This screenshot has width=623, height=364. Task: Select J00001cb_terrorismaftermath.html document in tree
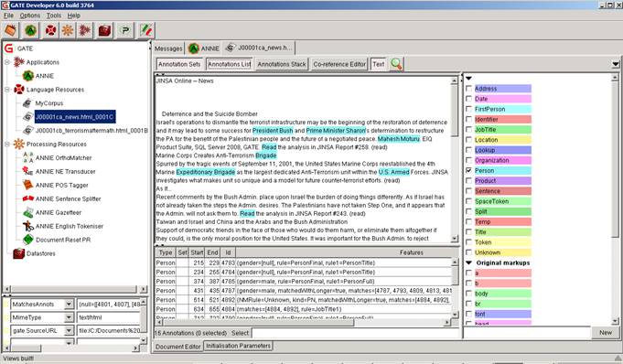91,131
